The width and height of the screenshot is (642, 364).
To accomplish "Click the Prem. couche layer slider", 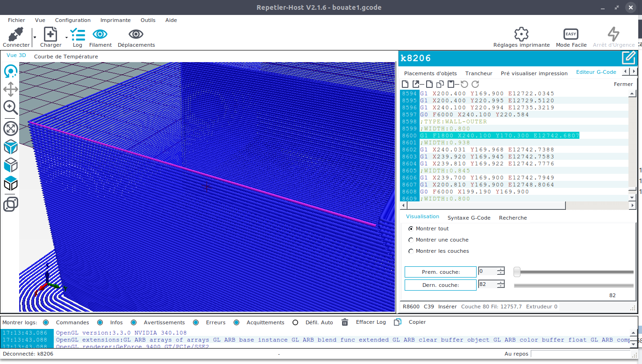I will point(574,272).
